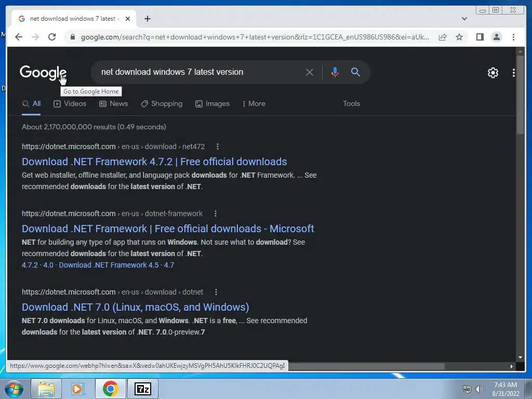Click the scrollbar up arrow
The image size is (532, 399).
pyautogui.click(x=520, y=51)
